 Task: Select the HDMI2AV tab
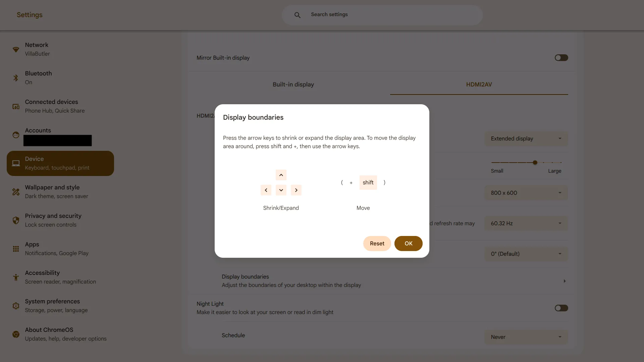[479, 84]
